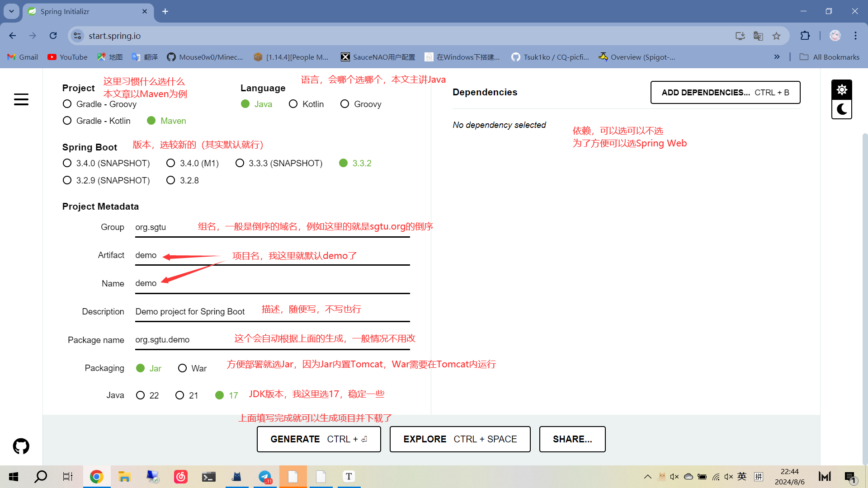This screenshot has width=868, height=488.
Task: Select Spring Boot 3.3.2
Action: point(355,163)
